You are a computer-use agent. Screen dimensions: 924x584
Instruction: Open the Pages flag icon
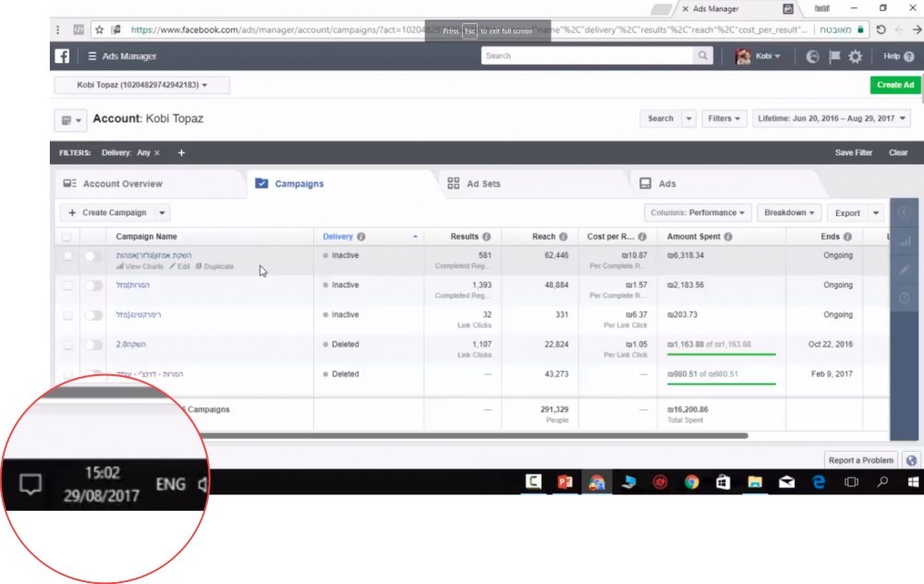(834, 56)
